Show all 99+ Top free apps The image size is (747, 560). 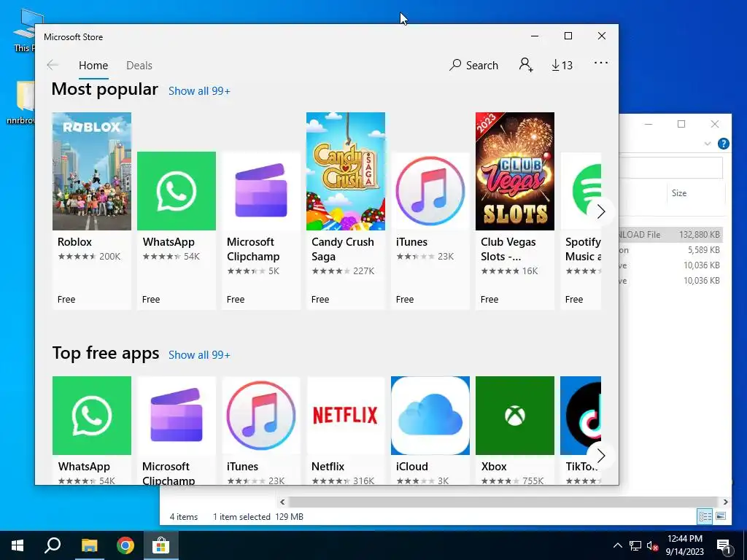tap(199, 355)
